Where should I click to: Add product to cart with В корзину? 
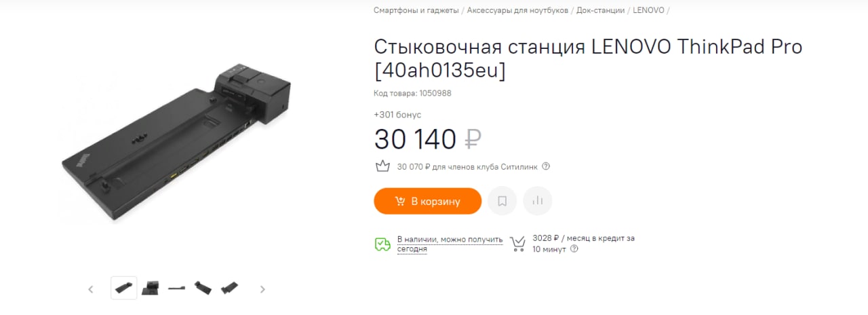427,201
